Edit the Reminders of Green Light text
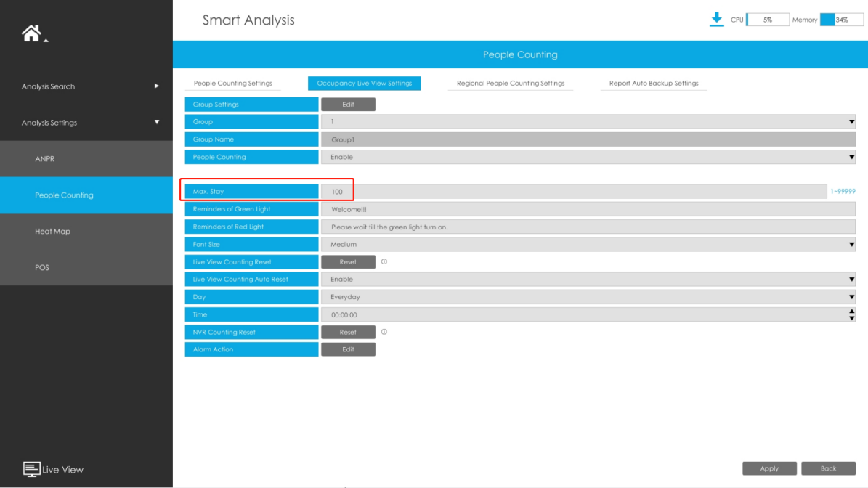This screenshot has height=488, width=868. [x=588, y=209]
